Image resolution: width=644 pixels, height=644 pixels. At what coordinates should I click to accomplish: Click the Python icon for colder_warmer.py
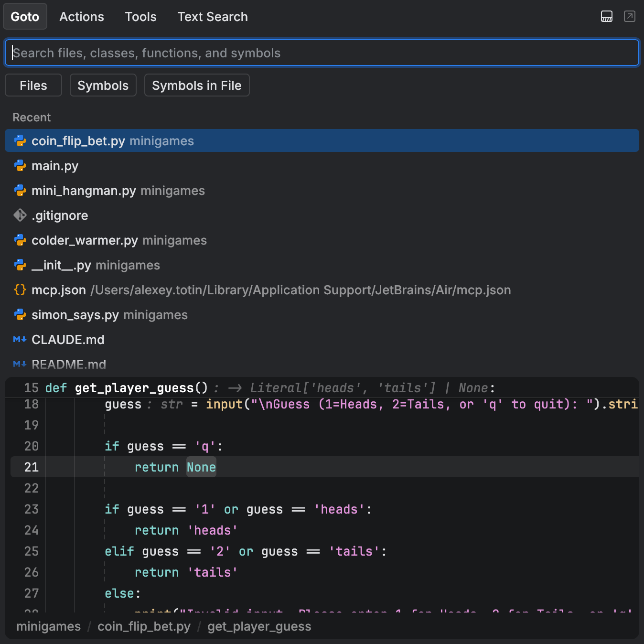pos(20,240)
